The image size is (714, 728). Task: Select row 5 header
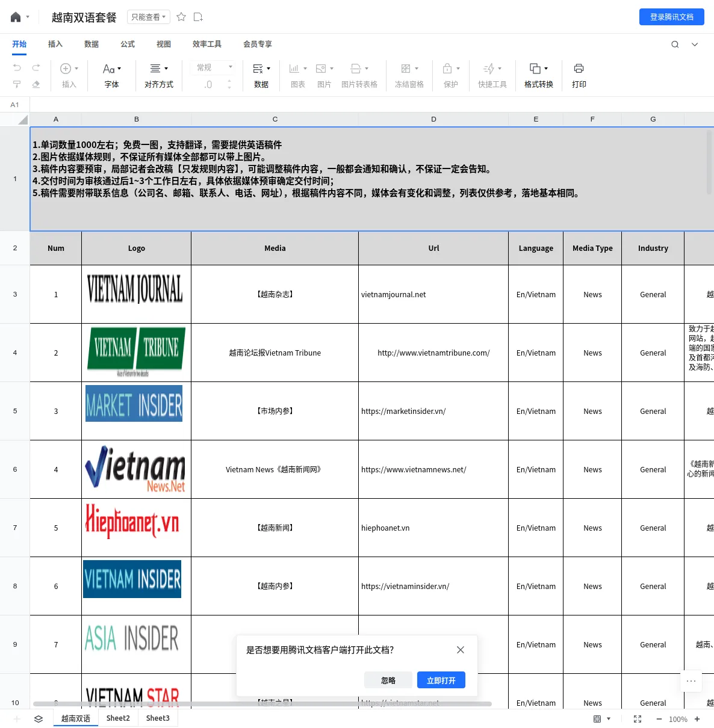coord(15,411)
